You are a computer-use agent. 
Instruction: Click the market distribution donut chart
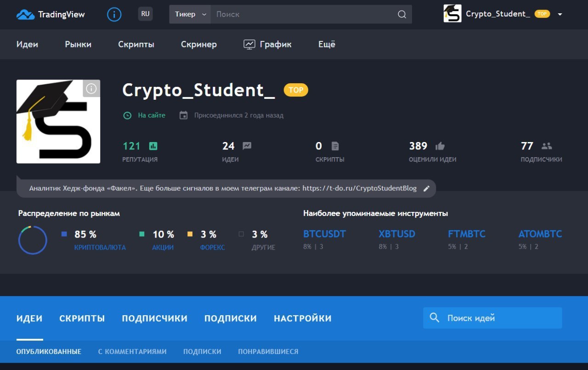(33, 240)
